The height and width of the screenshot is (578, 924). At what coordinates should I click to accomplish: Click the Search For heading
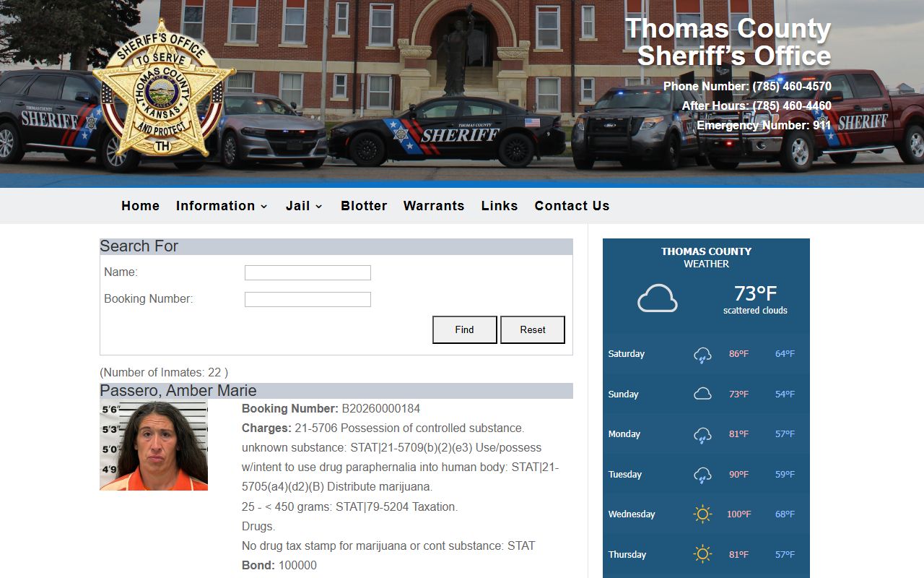point(139,246)
